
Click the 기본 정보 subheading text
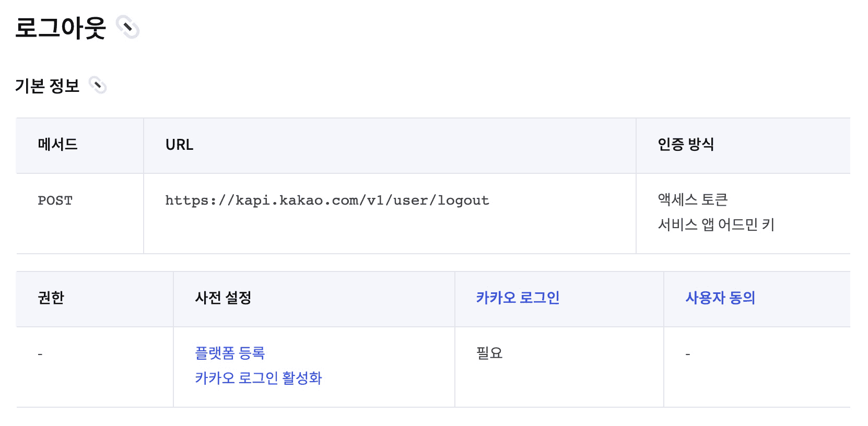tap(48, 86)
